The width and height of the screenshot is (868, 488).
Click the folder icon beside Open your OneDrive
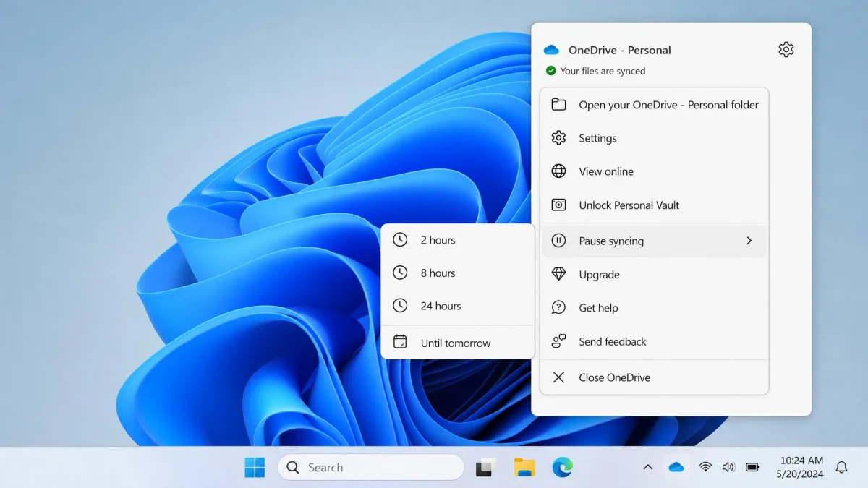[558, 105]
